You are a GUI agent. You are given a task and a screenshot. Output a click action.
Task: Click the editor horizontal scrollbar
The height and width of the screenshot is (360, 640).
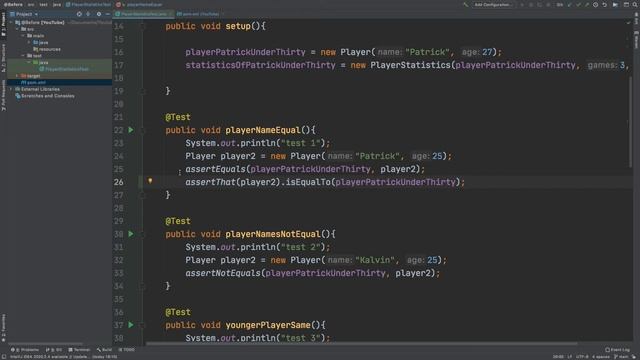pos(361,344)
